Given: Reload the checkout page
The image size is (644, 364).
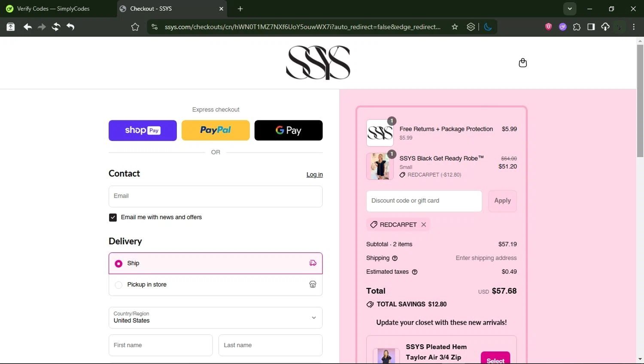Looking at the screenshot, I should point(56,27).
